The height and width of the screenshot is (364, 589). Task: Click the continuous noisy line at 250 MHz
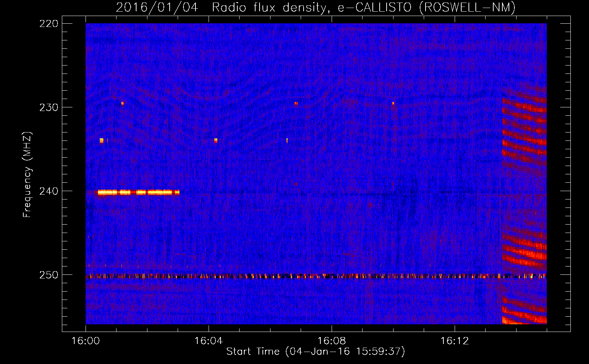tap(316, 276)
